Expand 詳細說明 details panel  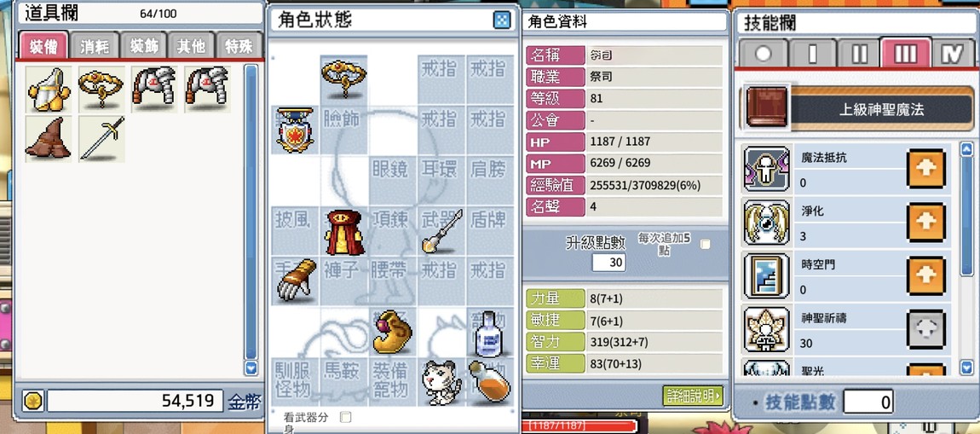(x=693, y=396)
